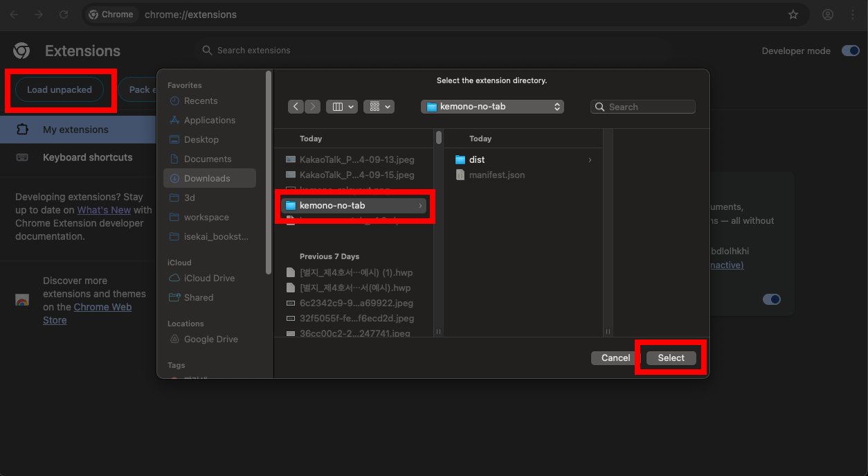Toggle the extension's enable switch

coord(771,299)
